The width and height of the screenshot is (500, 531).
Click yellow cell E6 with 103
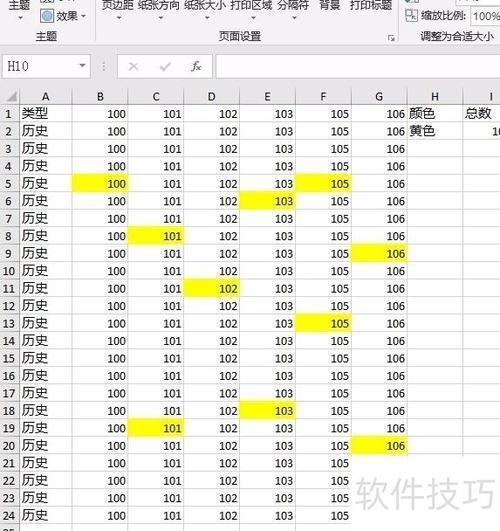(267, 201)
